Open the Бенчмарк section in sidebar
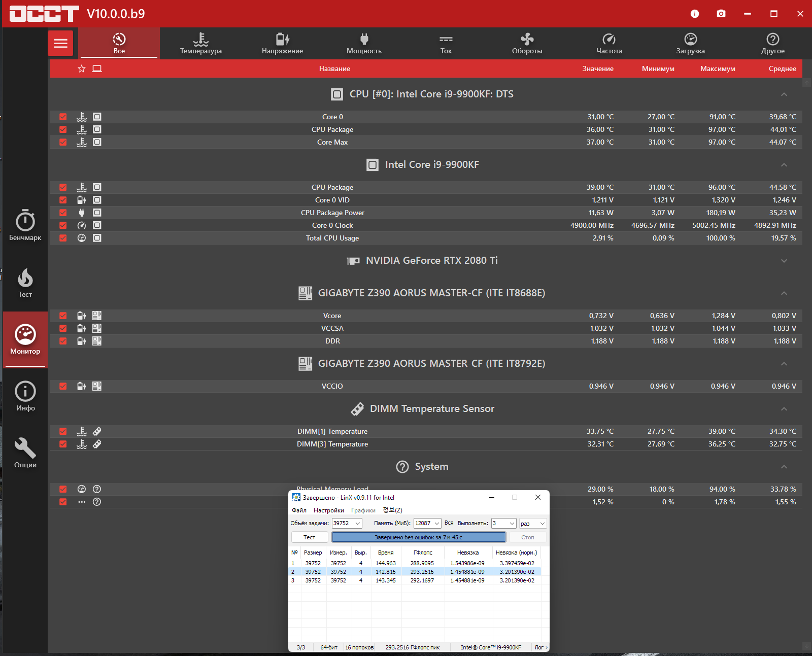This screenshot has height=656, width=812. pyautogui.click(x=25, y=225)
